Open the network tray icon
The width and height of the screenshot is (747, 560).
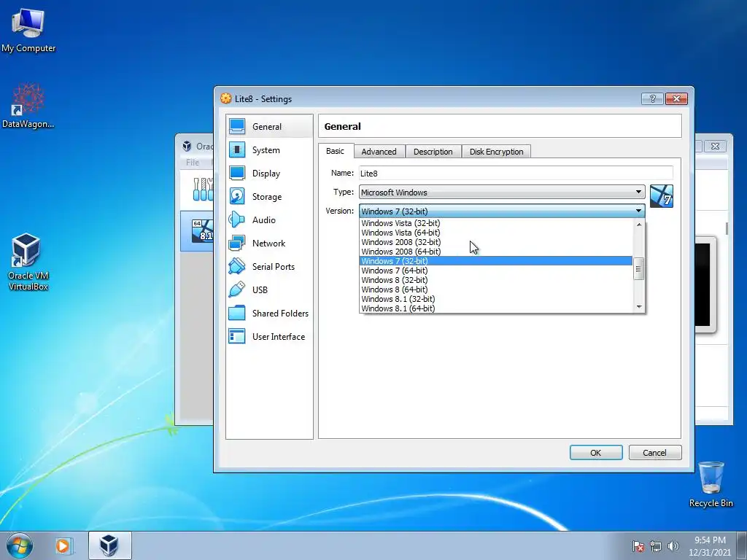[656, 546]
